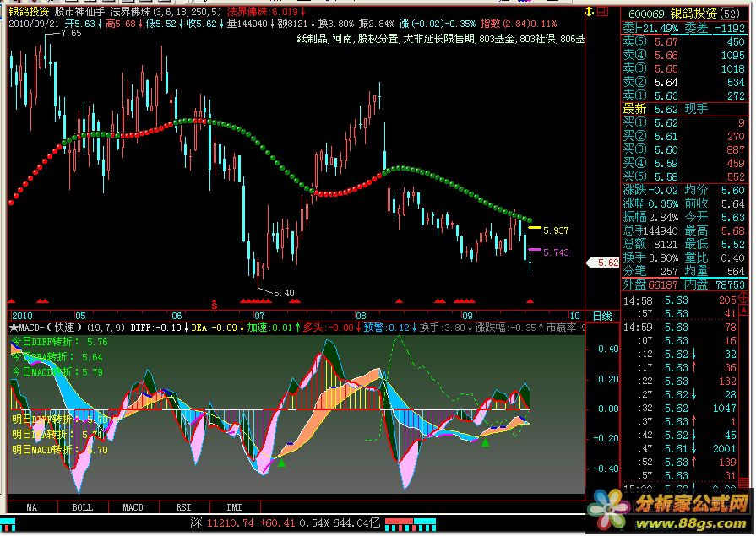The image size is (756, 536).
Task: Click the stock code 600069 in the quote panel
Action: coord(646,14)
